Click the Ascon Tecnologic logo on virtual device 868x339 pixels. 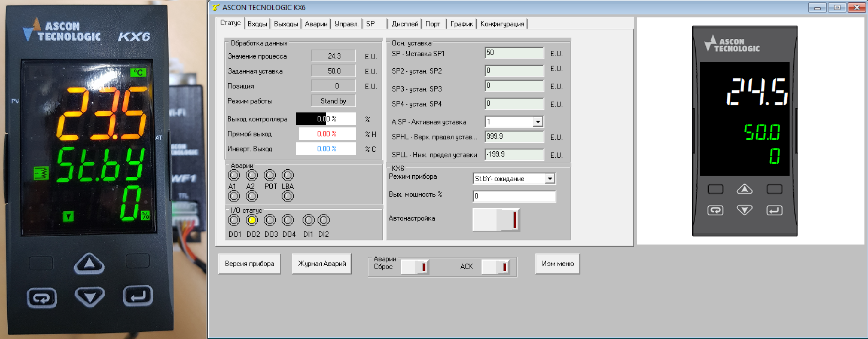click(732, 44)
